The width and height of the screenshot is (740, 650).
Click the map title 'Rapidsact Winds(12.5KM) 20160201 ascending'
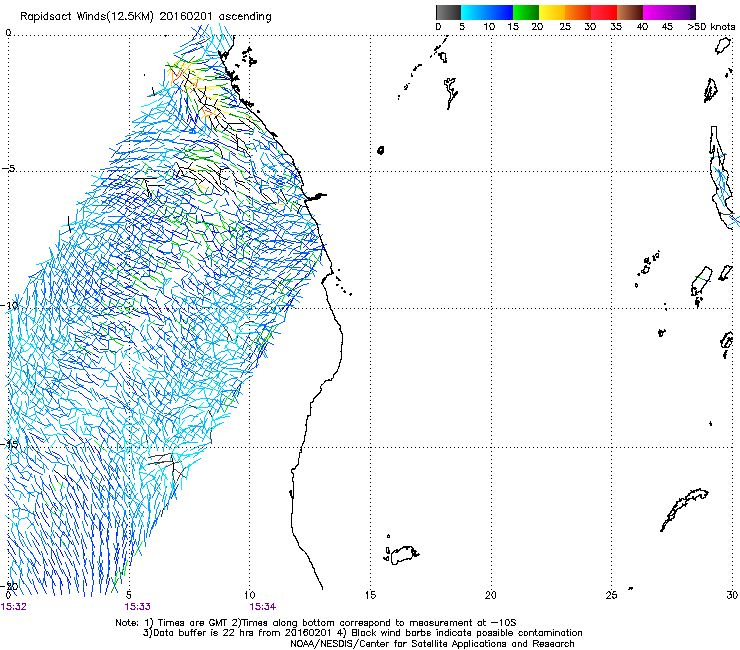[x=146, y=17]
